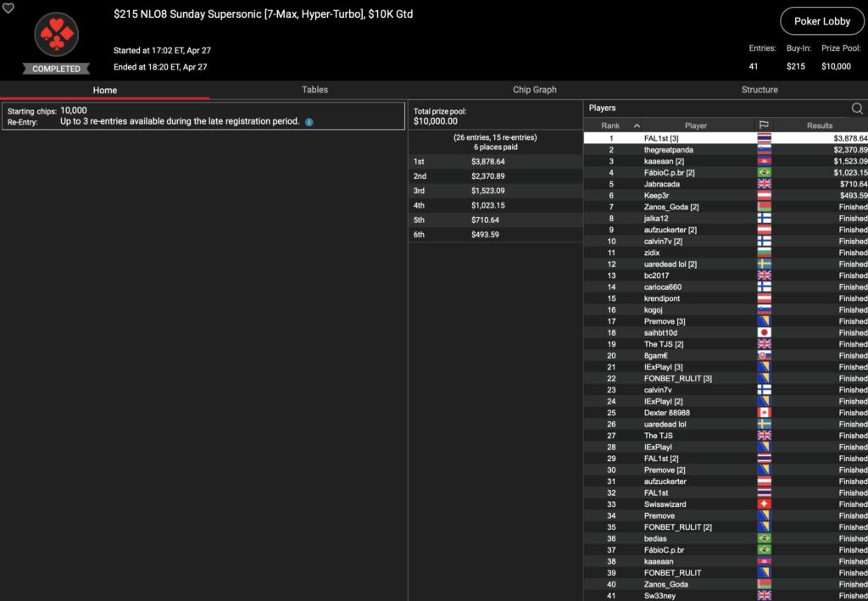Viewport: 868px width, 601px height.
Task: Select player Zanos_Goda [2]
Action: [x=671, y=207]
